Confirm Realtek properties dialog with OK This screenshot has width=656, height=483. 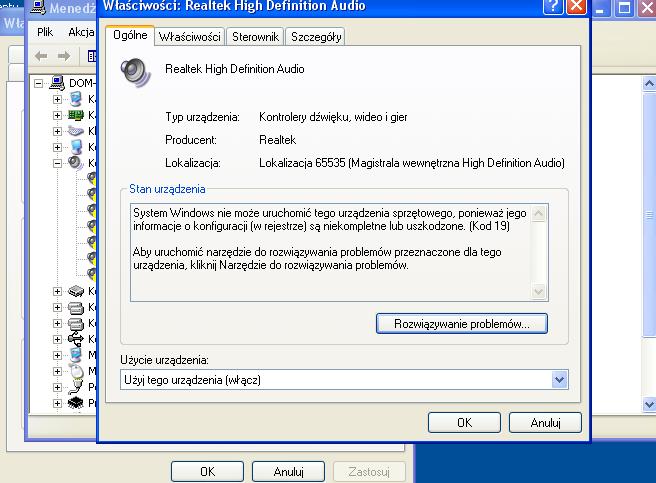464,422
